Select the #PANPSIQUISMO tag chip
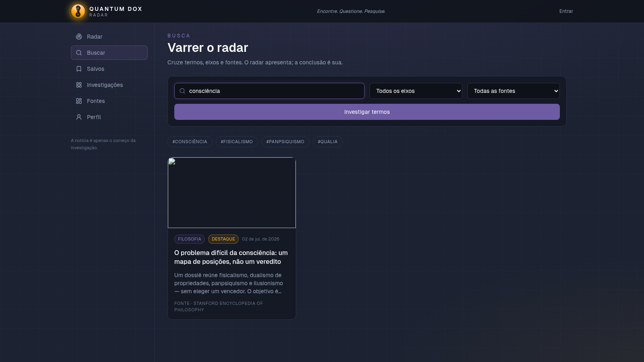This screenshot has width=644, height=362. (x=285, y=142)
